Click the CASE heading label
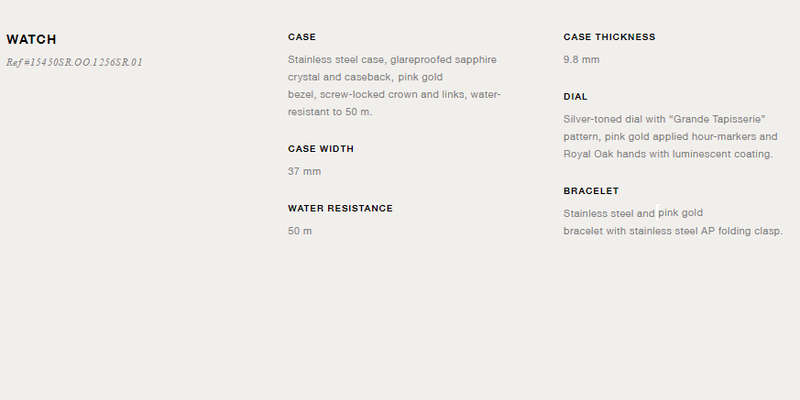The width and height of the screenshot is (800, 400). pos(302,37)
